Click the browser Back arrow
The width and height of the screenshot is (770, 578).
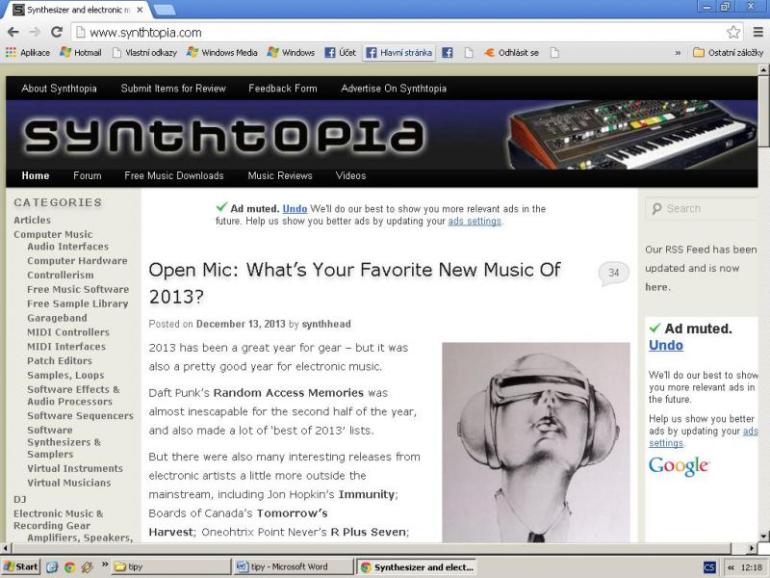13,32
